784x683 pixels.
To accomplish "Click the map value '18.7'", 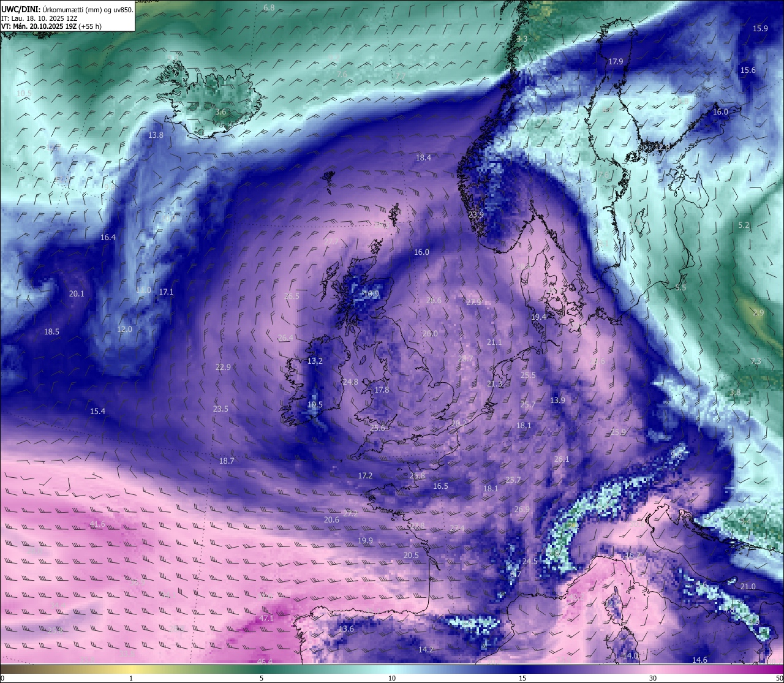I will [x=227, y=461].
